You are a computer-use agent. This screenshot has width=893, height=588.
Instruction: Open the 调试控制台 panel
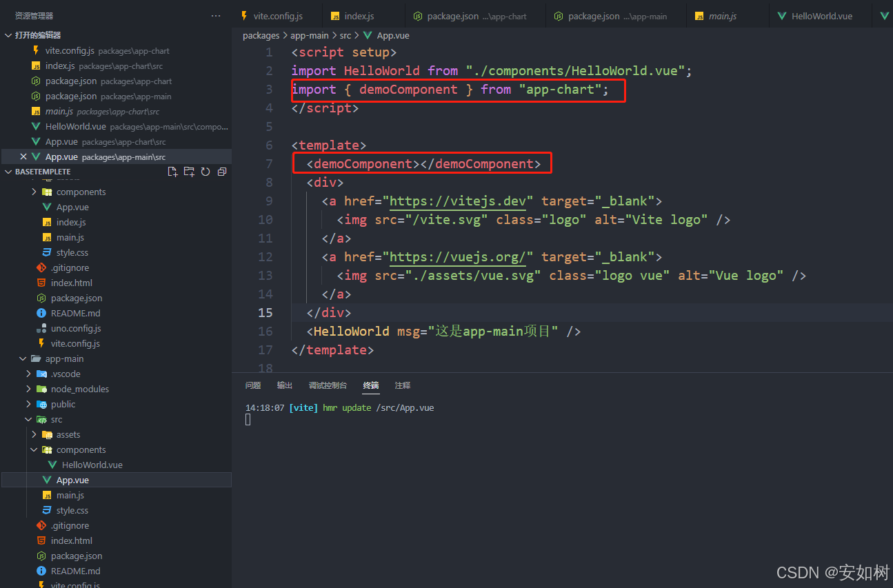tap(328, 385)
